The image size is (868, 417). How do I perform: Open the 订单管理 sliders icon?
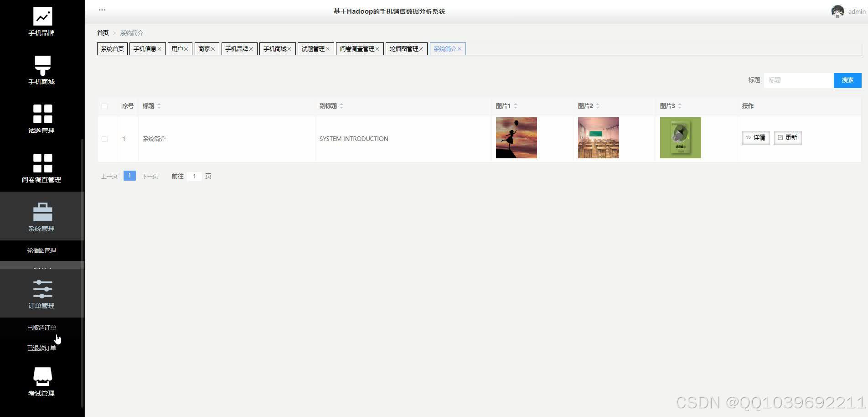pos(42,289)
